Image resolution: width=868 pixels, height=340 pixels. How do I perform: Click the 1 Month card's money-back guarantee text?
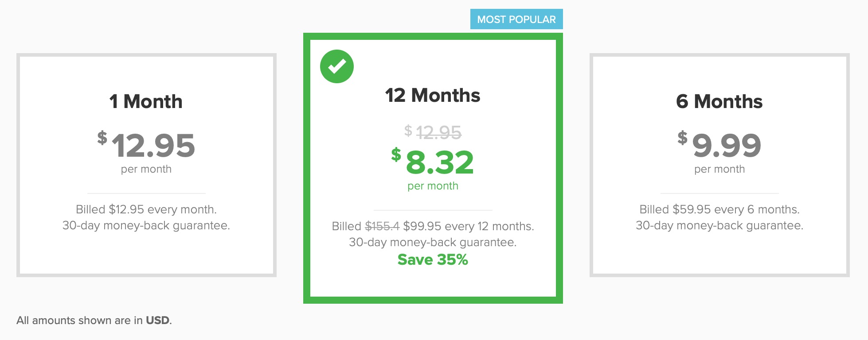point(146,225)
